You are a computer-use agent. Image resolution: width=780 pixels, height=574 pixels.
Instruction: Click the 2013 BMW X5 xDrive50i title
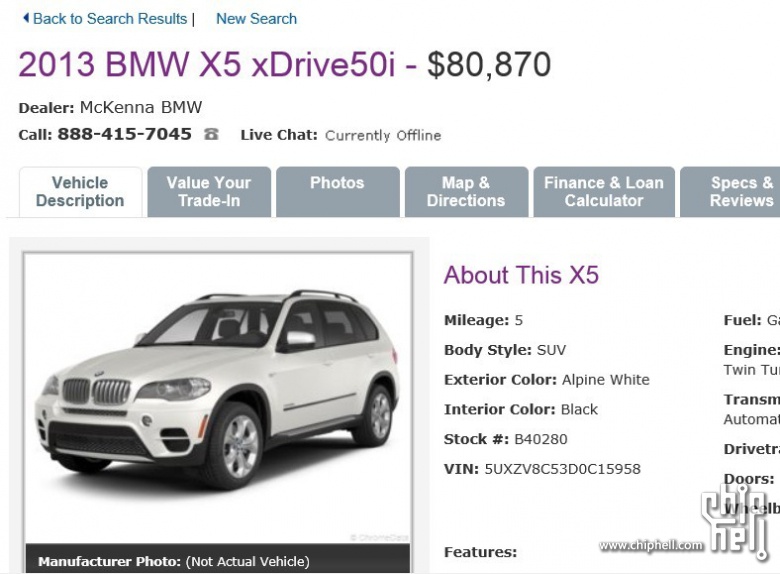[x=207, y=65]
